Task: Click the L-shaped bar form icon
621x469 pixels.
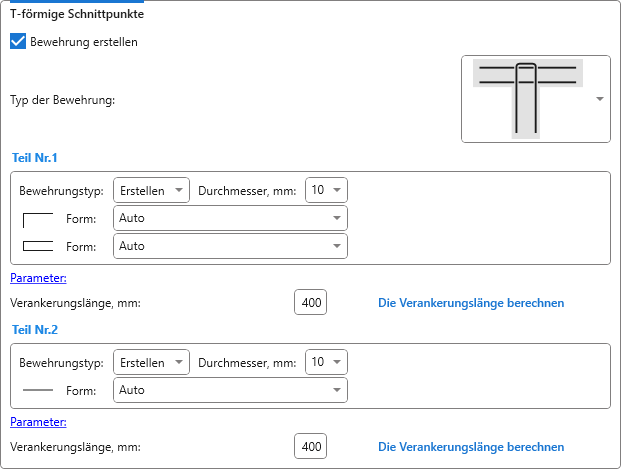Action: [37, 219]
